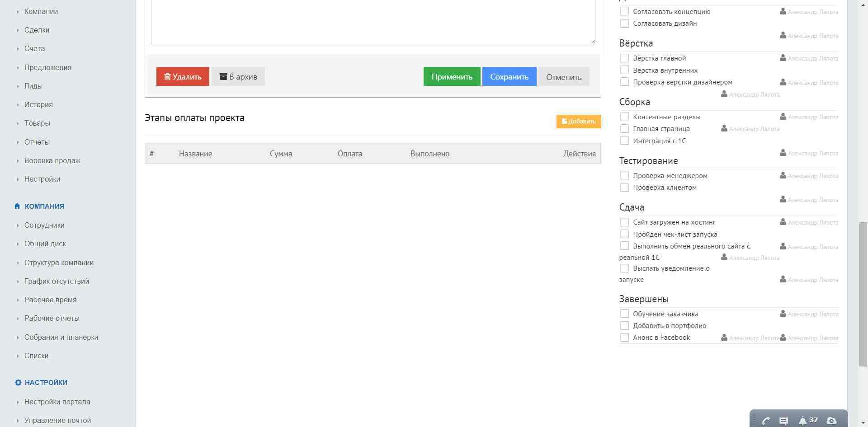Click the Выполнено column header

tap(430, 154)
